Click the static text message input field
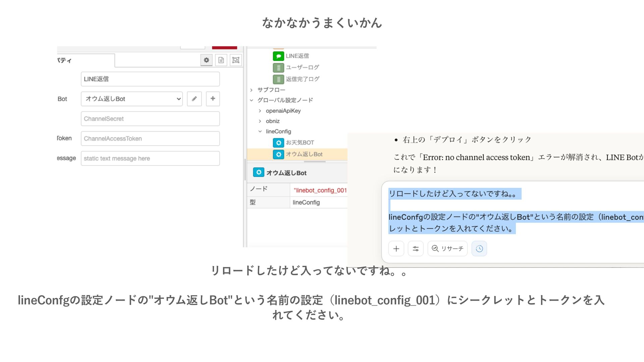 pyautogui.click(x=150, y=158)
